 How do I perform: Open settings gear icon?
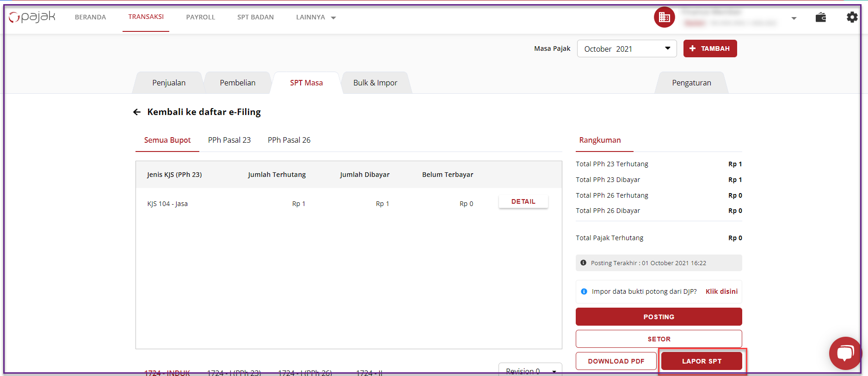pyautogui.click(x=852, y=18)
